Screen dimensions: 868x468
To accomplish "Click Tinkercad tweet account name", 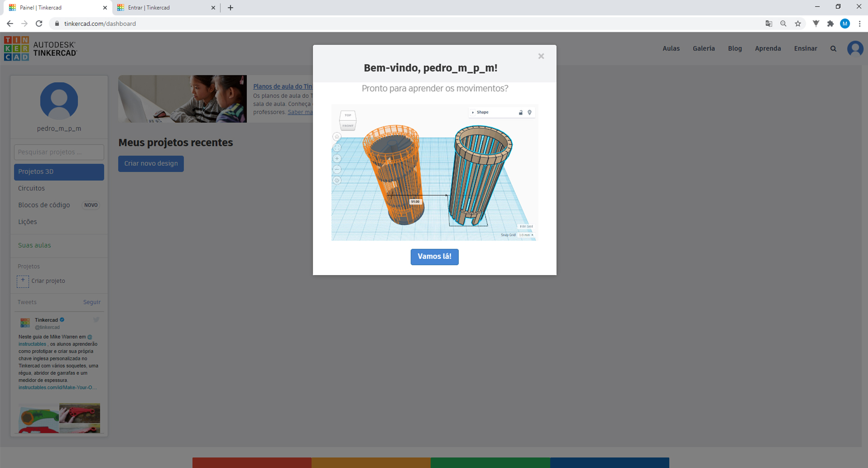I will (x=47, y=320).
